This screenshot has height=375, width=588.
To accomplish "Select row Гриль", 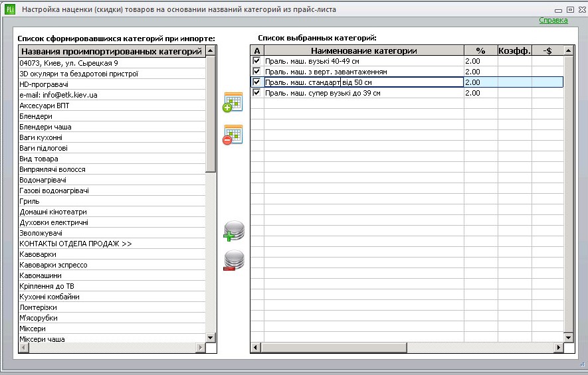I will point(112,201).
